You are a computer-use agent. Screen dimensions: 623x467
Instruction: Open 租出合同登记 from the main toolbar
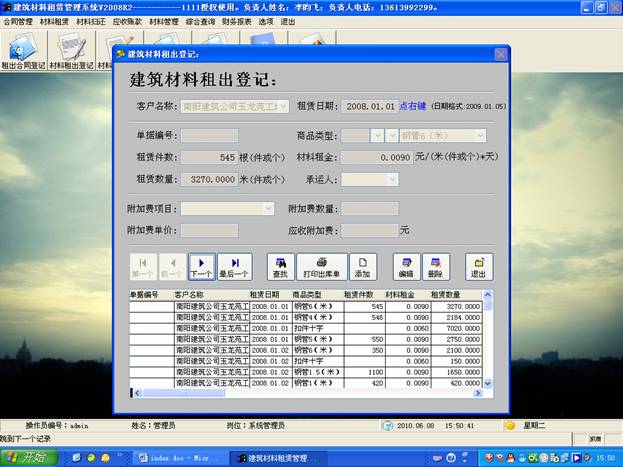pyautogui.click(x=22, y=52)
